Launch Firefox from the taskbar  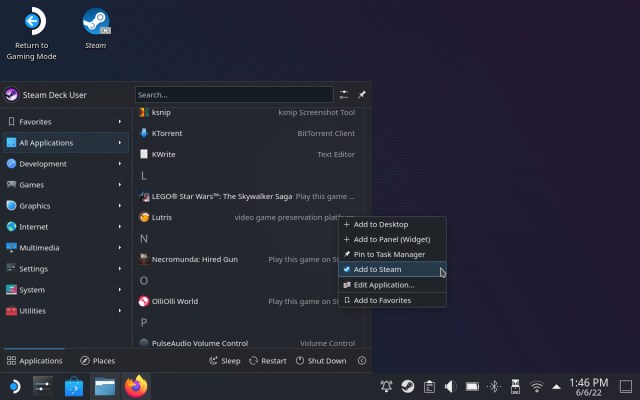click(136, 386)
